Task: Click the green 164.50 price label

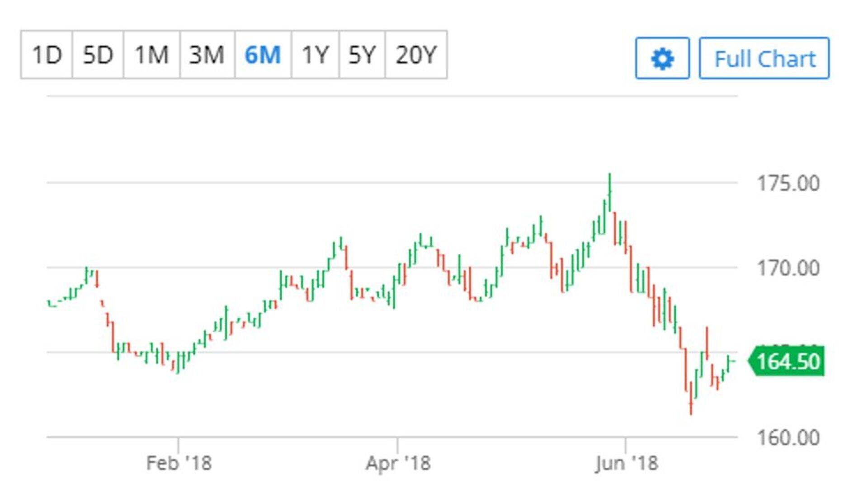Action: point(788,362)
